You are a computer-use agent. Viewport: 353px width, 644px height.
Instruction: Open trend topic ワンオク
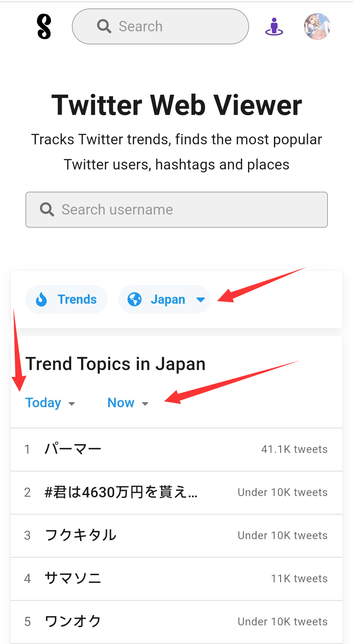click(x=176, y=622)
